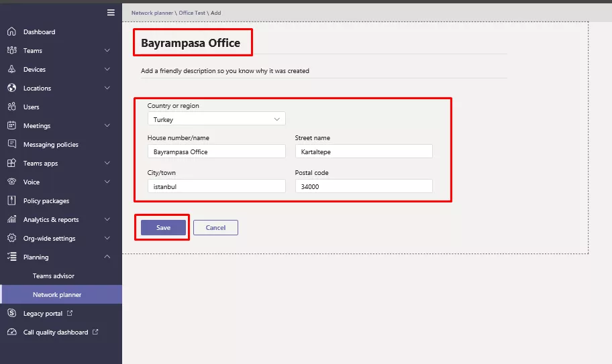Click the Postal code input field

[364, 187]
